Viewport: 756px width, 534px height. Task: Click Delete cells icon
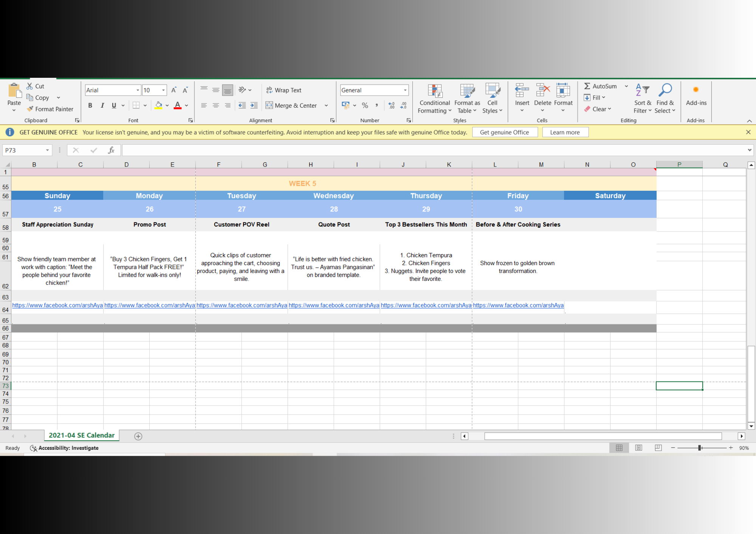pos(543,91)
